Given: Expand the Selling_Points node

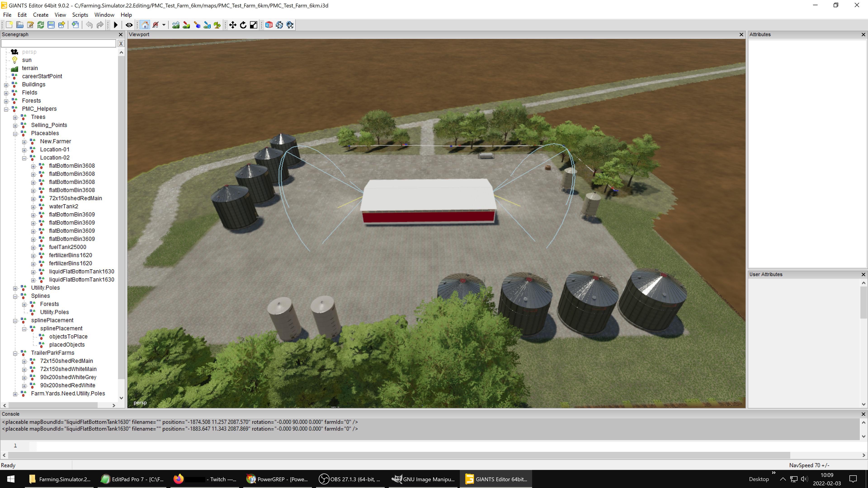Looking at the screenshot, I should pos(15,126).
